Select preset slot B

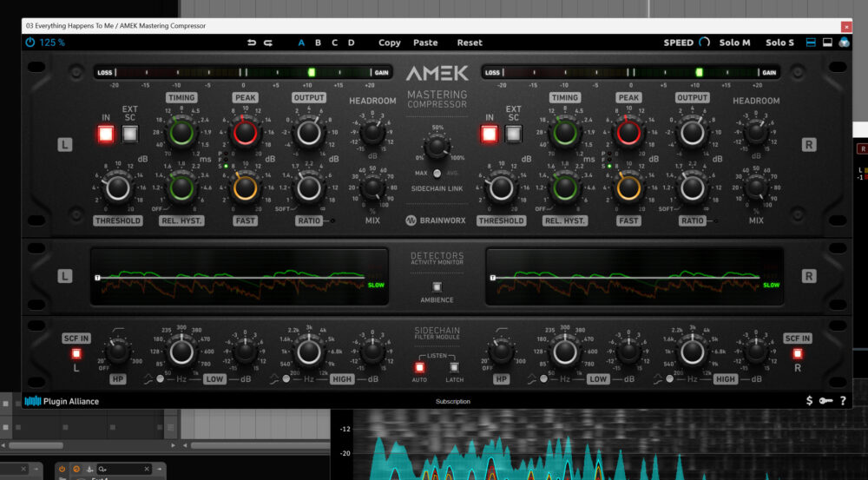[x=318, y=43]
